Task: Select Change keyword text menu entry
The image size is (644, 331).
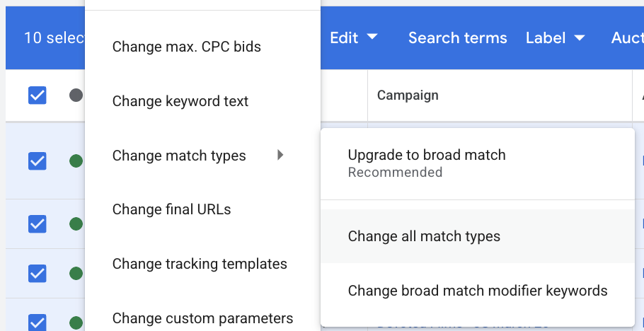Action: click(x=180, y=101)
